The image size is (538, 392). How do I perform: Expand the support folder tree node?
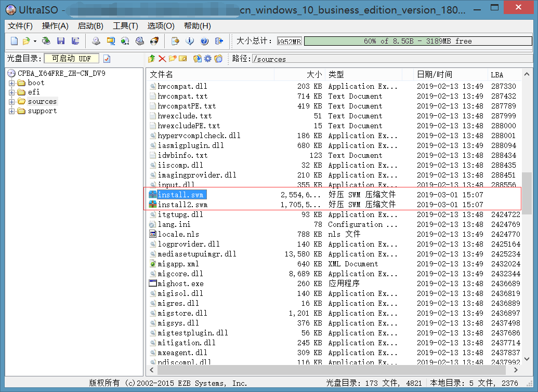tap(11, 111)
